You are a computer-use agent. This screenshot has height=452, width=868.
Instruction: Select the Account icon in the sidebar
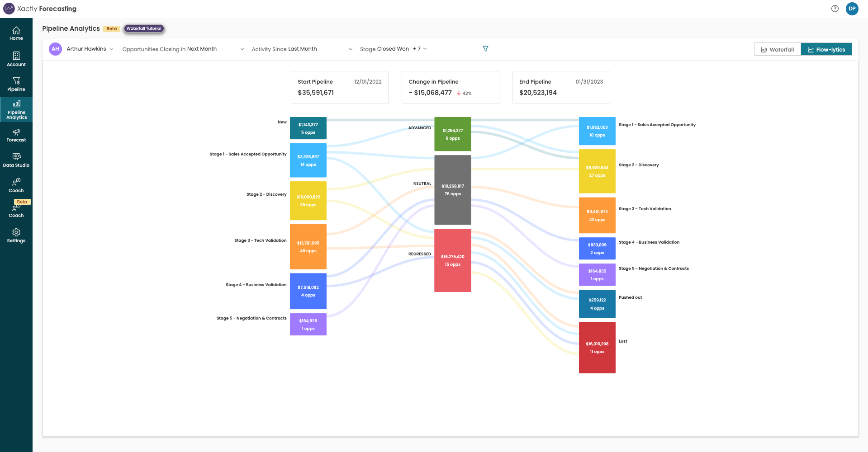16,59
